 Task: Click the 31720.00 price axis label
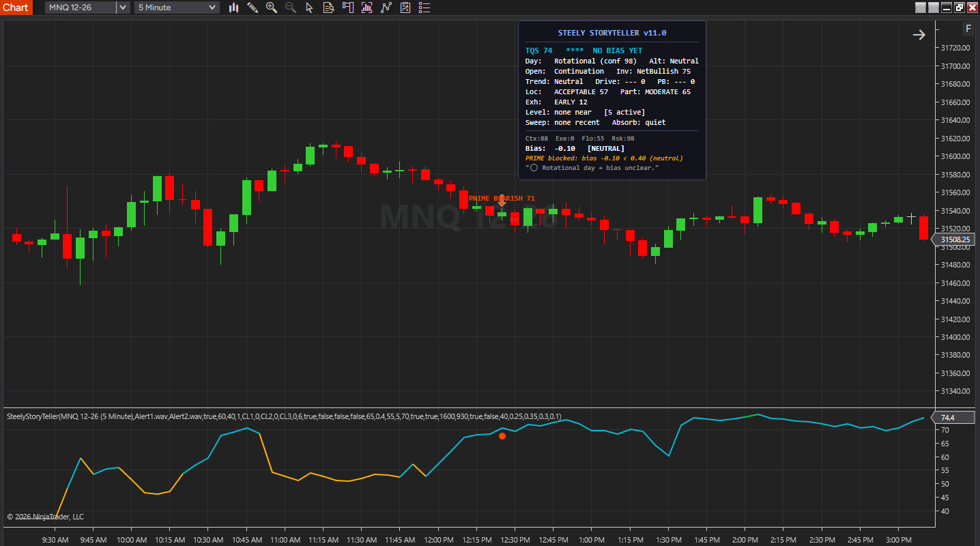[955, 48]
